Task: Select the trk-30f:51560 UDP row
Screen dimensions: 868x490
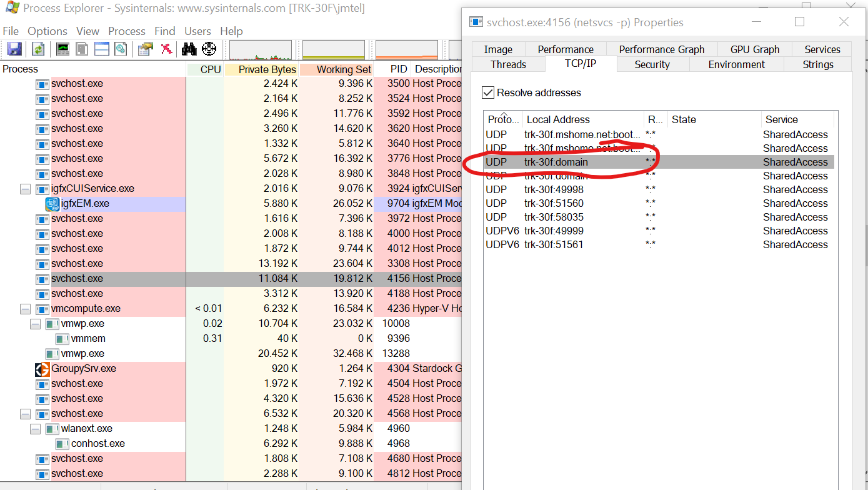Action: (659, 203)
